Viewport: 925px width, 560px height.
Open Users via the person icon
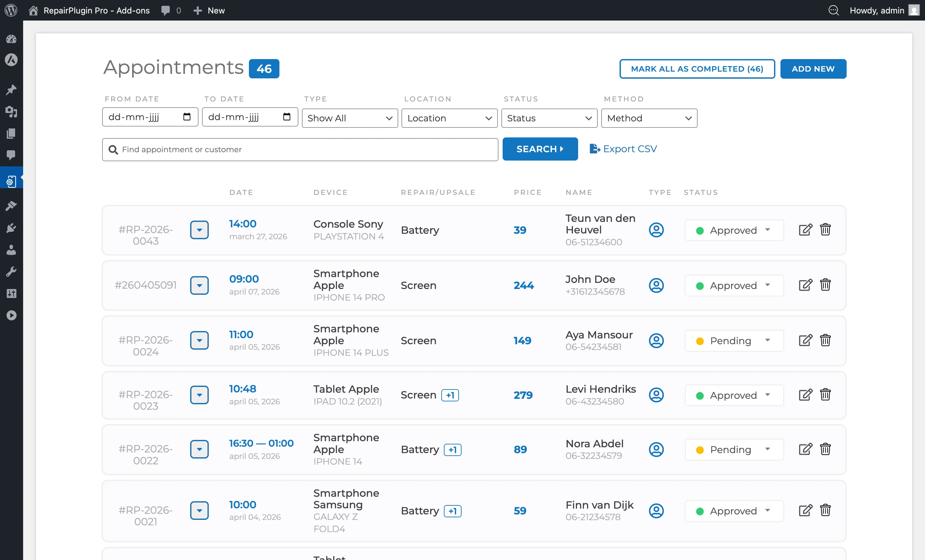(x=11, y=250)
